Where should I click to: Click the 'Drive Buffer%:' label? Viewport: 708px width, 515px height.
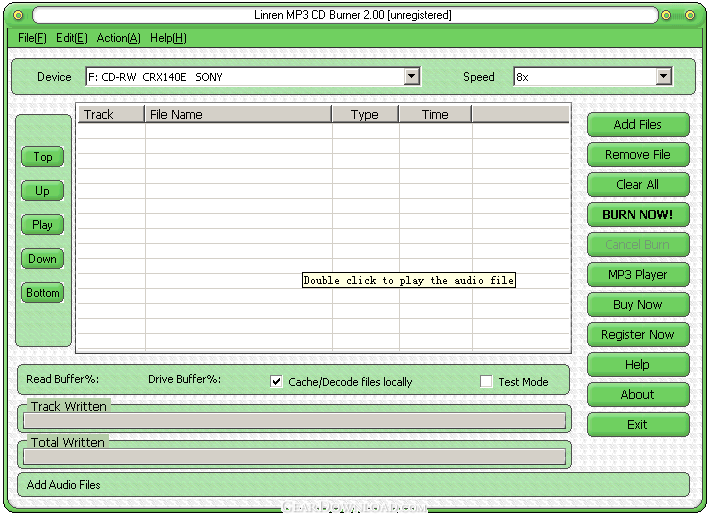coord(185,379)
